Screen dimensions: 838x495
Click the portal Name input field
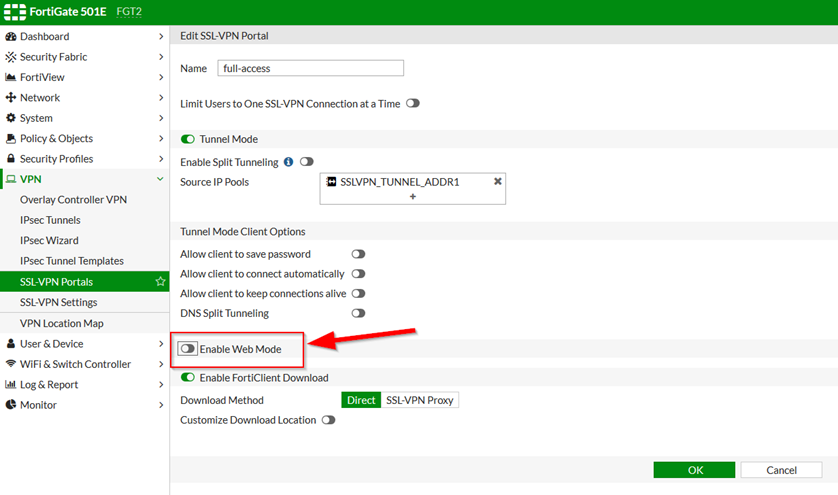(x=310, y=68)
